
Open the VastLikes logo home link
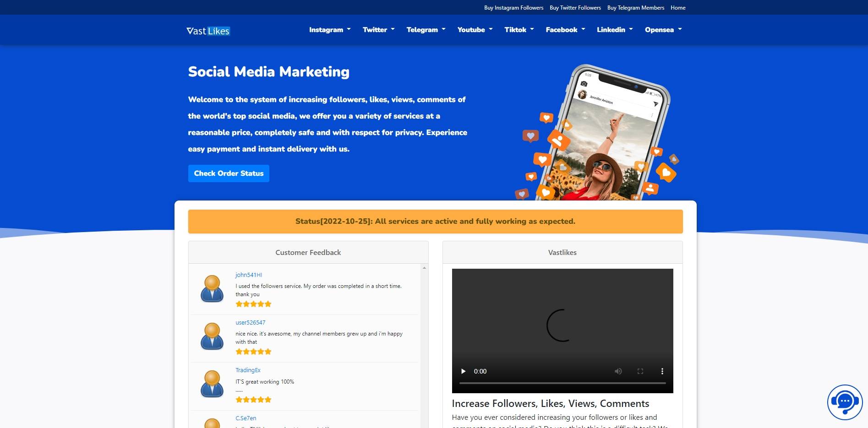(x=208, y=31)
